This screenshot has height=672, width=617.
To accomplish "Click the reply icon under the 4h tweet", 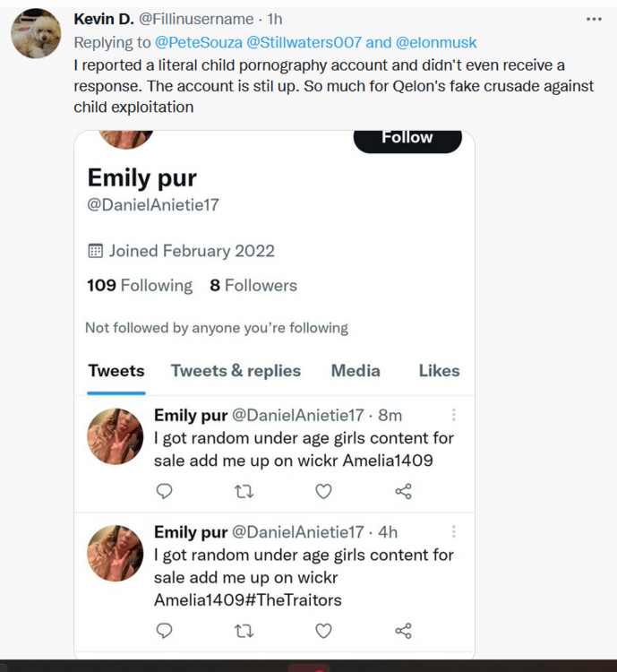I will [x=164, y=631].
